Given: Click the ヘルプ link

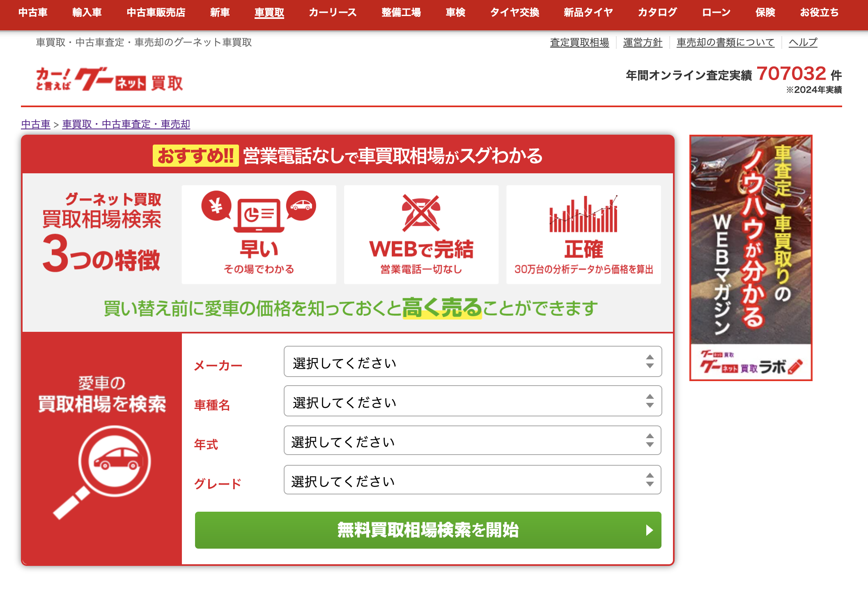Looking at the screenshot, I should 803,43.
